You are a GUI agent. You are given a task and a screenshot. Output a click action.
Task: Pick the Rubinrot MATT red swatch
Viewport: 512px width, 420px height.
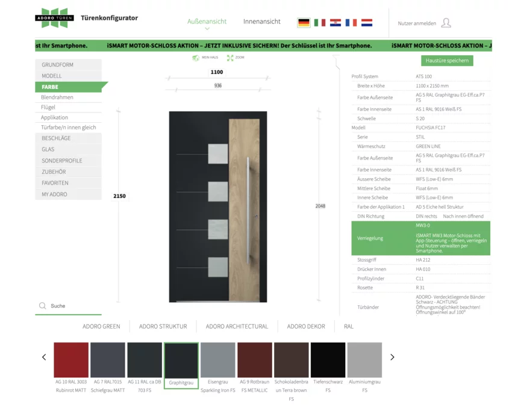pyautogui.click(x=71, y=360)
